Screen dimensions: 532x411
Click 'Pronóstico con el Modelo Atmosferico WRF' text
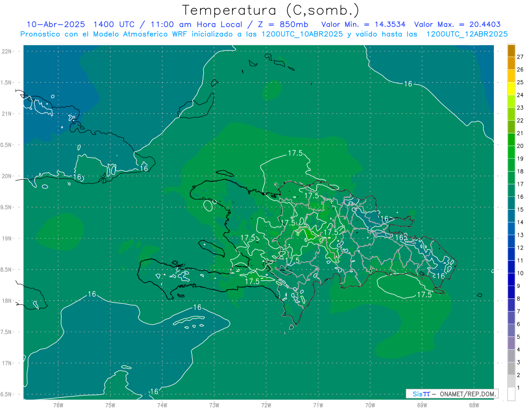[105, 34]
